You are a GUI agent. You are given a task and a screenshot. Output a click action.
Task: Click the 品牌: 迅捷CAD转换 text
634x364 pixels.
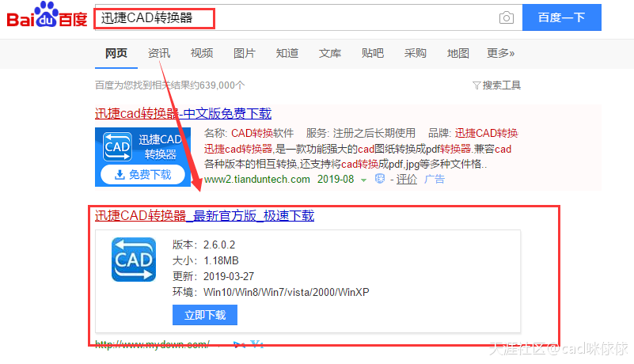coord(473,133)
